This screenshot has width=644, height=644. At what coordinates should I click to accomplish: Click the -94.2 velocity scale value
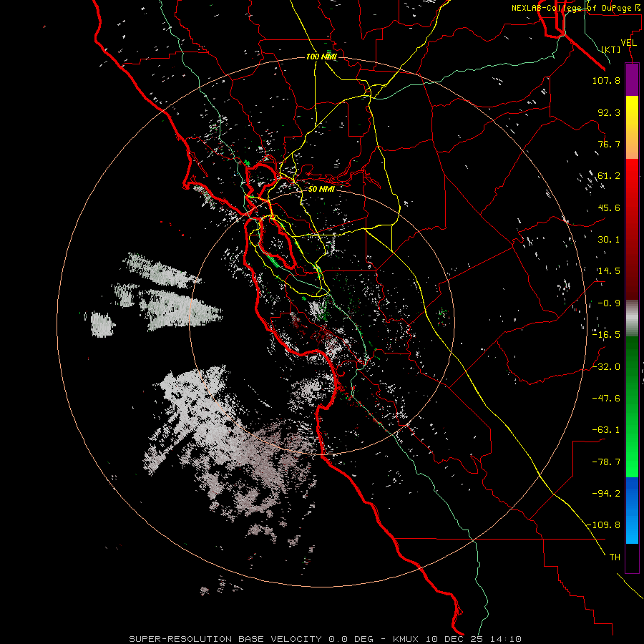point(606,494)
